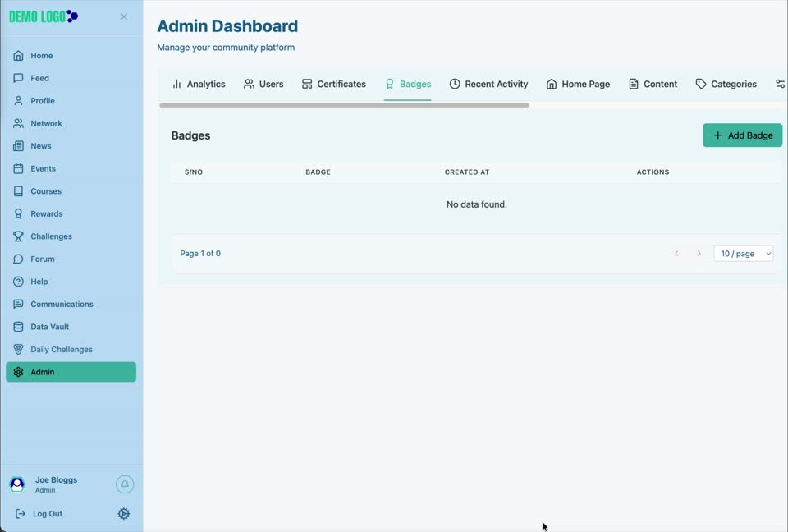Click the Events calendar icon
Image resolution: width=788 pixels, height=532 pixels.
pos(18,168)
